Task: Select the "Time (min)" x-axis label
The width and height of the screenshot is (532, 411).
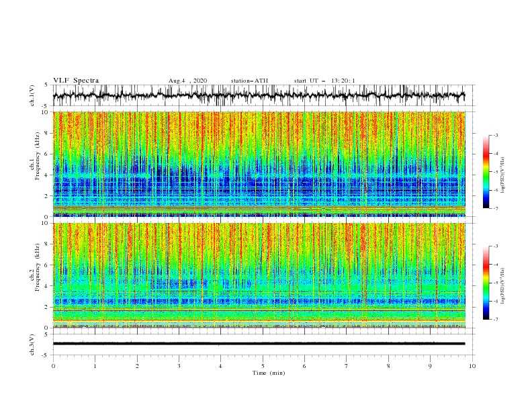Action: tap(269, 373)
